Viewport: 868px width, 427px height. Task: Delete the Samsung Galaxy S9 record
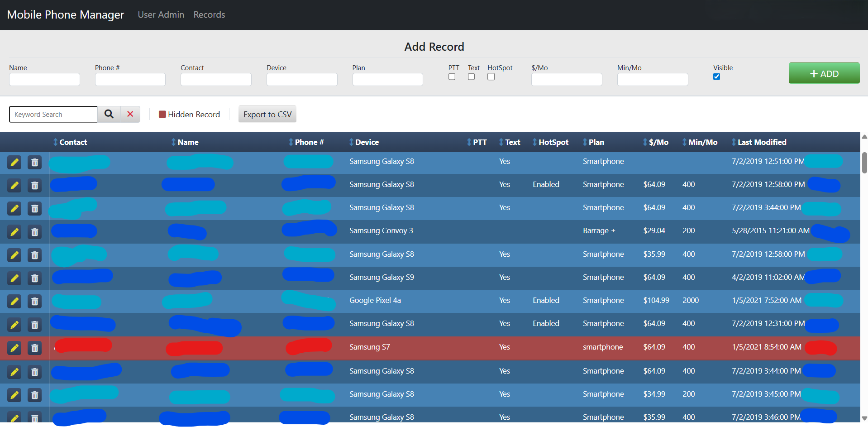[x=34, y=278]
